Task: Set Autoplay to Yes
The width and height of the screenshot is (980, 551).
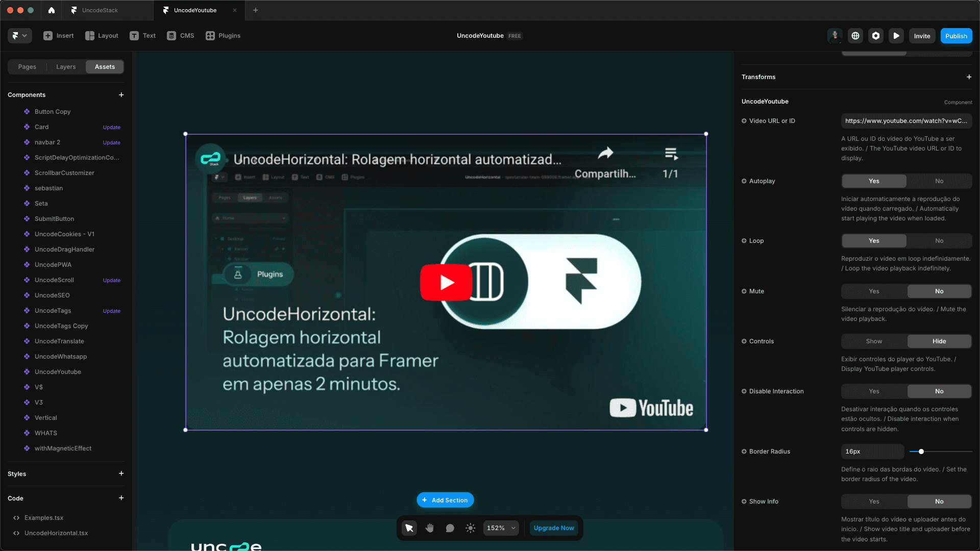Action: tap(874, 181)
